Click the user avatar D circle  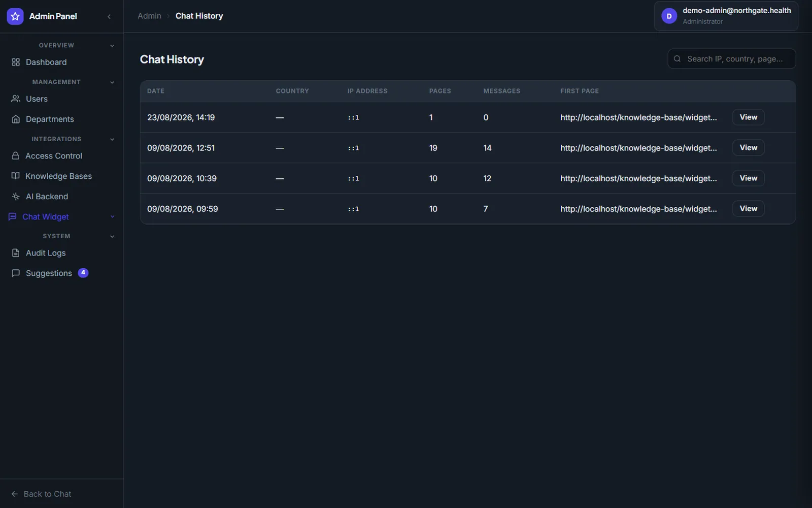(x=669, y=16)
